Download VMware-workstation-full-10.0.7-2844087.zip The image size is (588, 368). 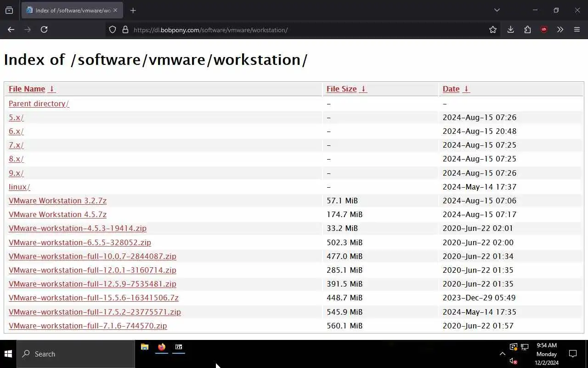pos(92,256)
